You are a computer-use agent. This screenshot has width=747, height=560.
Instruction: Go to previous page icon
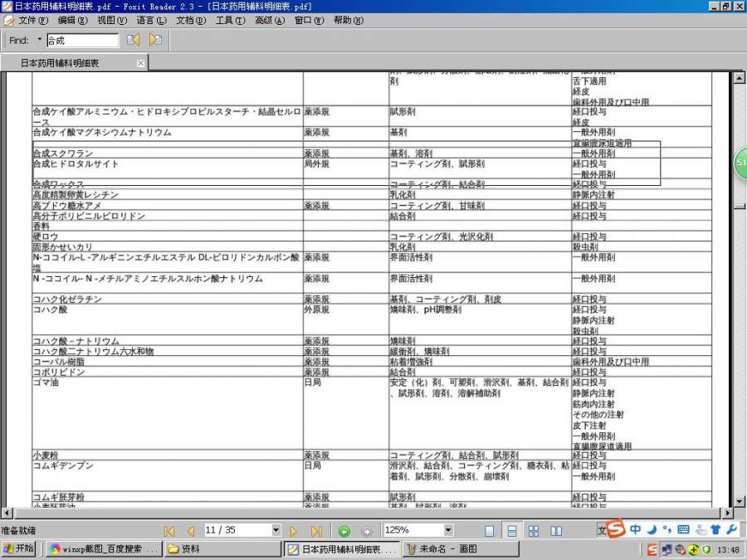pos(191,530)
